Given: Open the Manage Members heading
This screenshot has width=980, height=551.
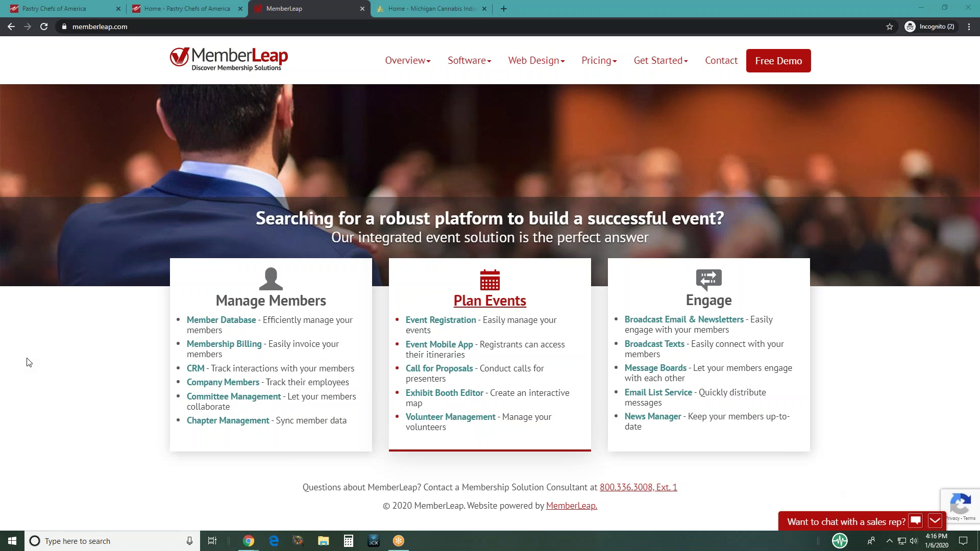Looking at the screenshot, I should pos(271,300).
